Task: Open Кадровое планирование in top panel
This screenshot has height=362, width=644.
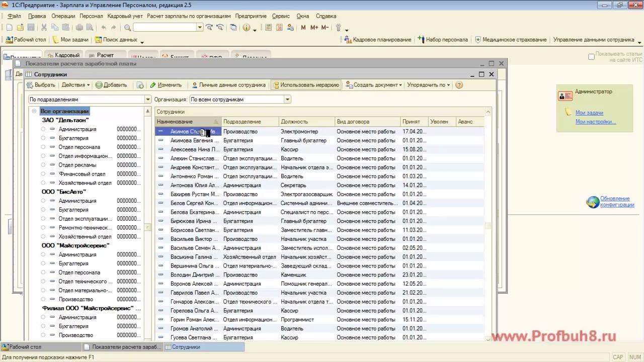Action: [x=377, y=40]
